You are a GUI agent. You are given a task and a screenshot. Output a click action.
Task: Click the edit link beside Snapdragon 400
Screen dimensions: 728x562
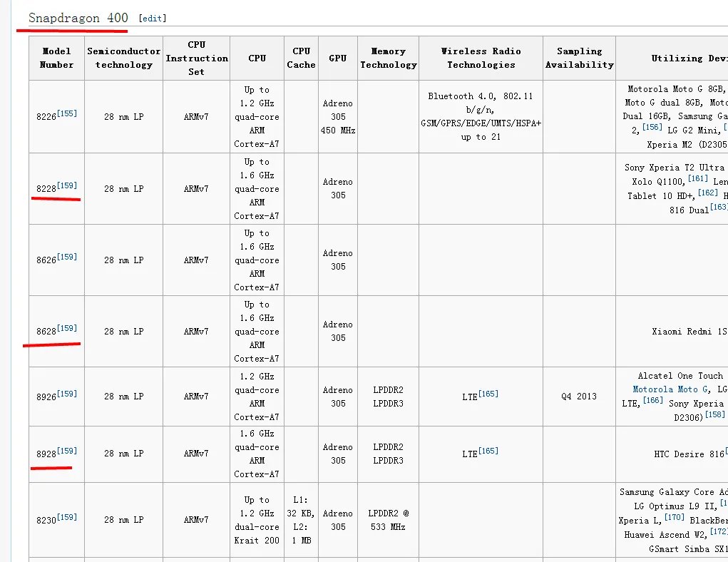click(152, 19)
